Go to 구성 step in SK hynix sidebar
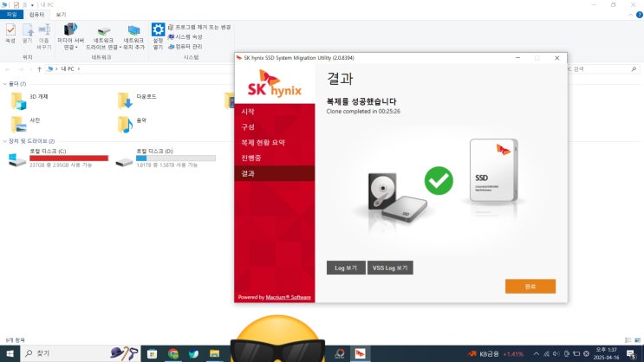This screenshot has width=644, height=362. coord(275,127)
